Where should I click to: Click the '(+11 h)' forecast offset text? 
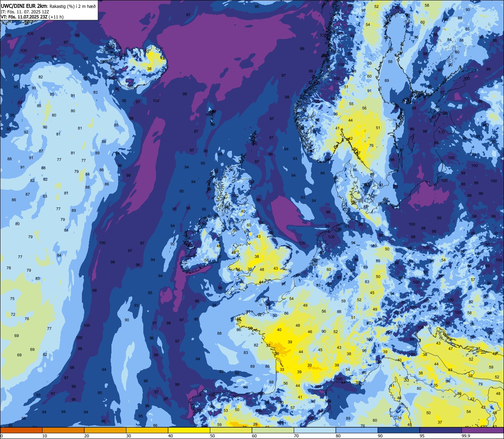coord(56,17)
